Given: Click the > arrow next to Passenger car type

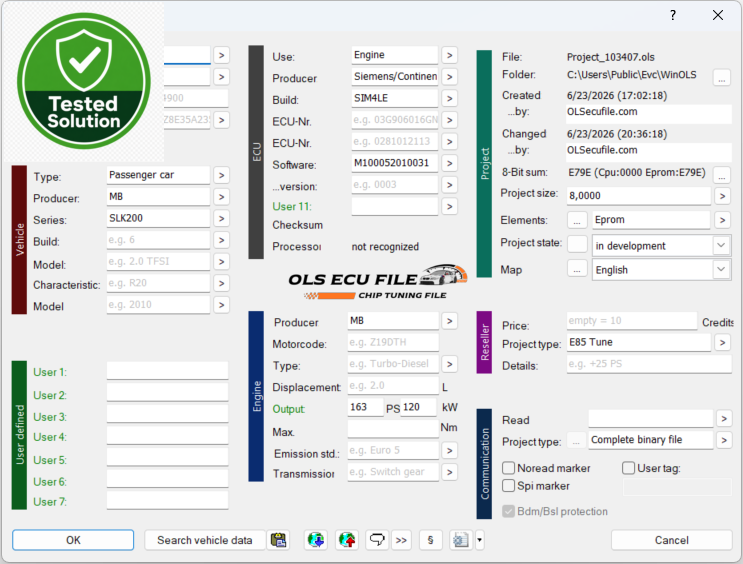Looking at the screenshot, I should [x=221, y=175].
